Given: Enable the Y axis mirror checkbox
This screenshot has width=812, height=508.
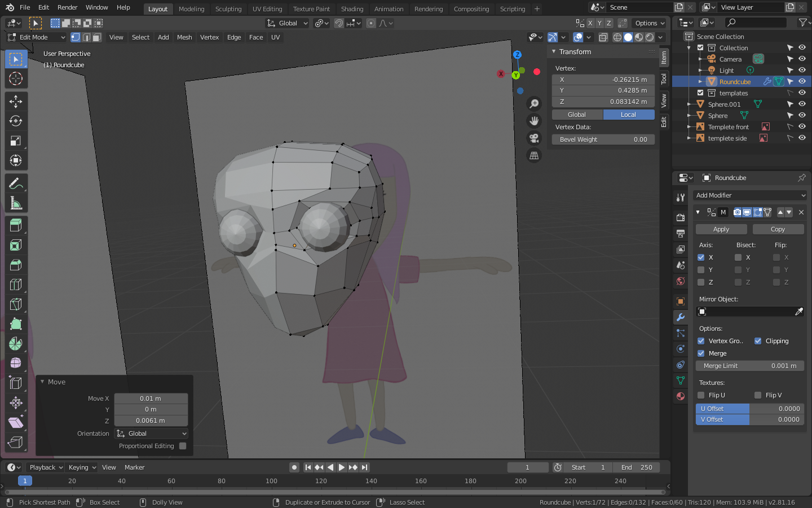Looking at the screenshot, I should pos(701,270).
